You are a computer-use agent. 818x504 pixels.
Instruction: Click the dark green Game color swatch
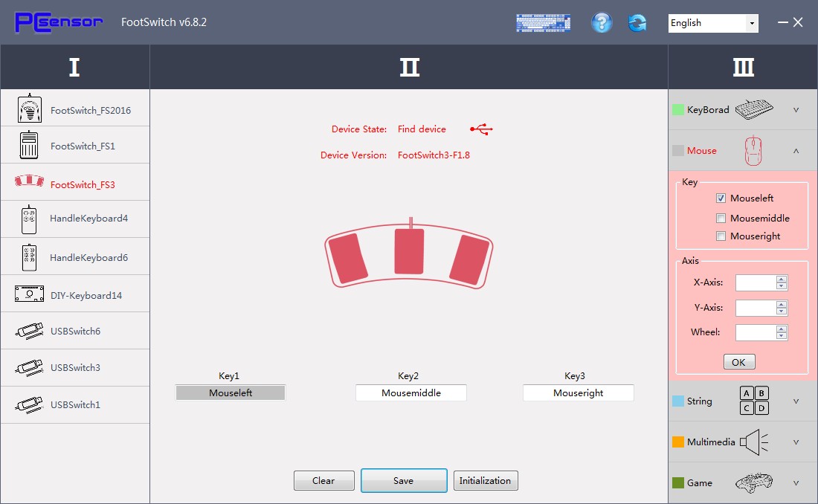point(678,482)
